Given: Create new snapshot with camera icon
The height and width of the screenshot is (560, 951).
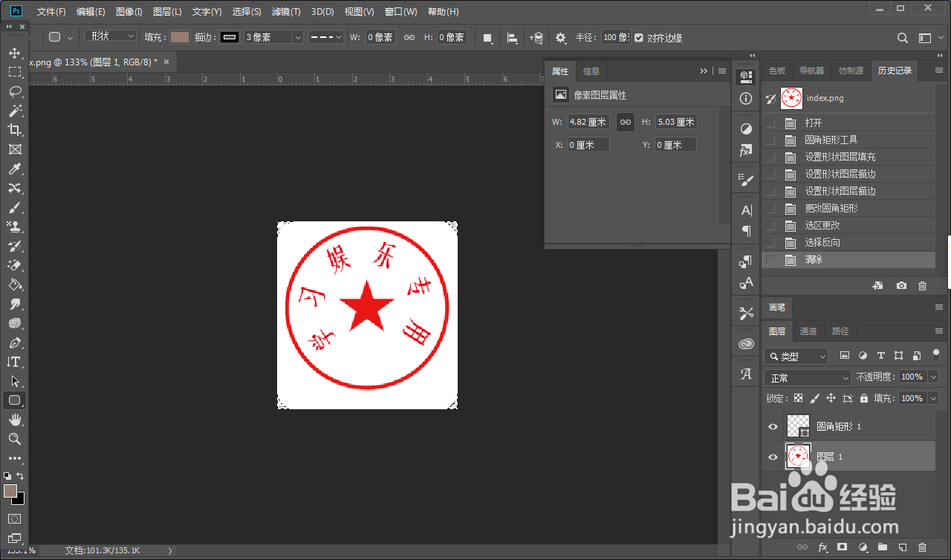Looking at the screenshot, I should [x=901, y=285].
